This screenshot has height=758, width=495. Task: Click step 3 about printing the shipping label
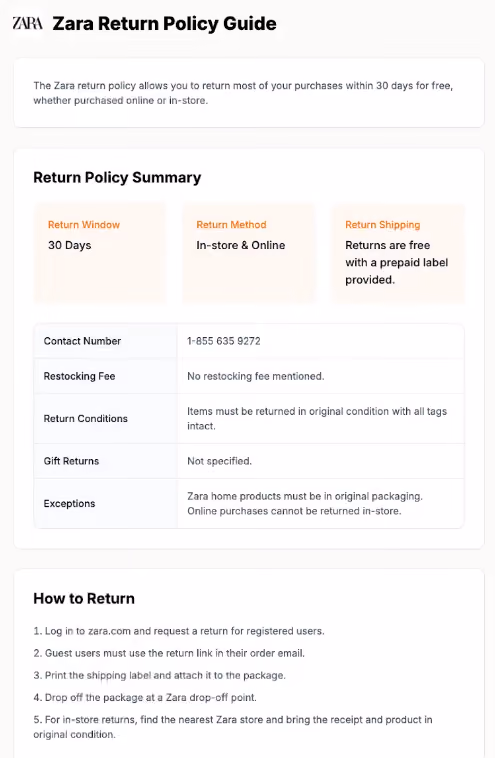point(160,676)
